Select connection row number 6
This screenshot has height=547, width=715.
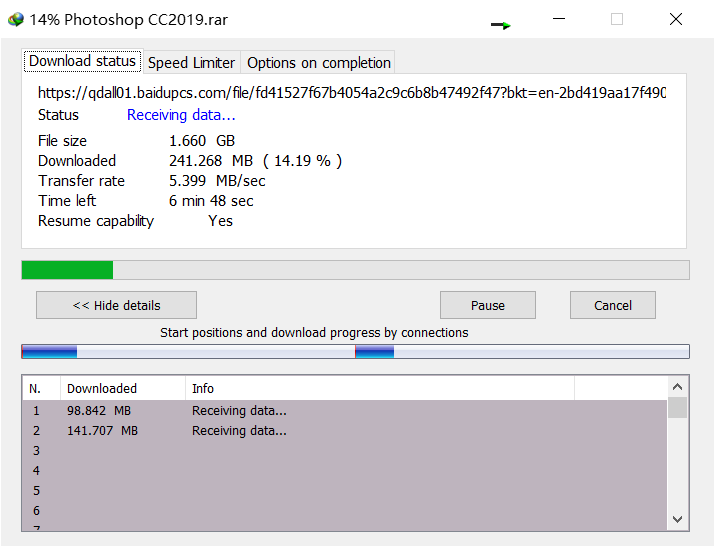pos(345,511)
